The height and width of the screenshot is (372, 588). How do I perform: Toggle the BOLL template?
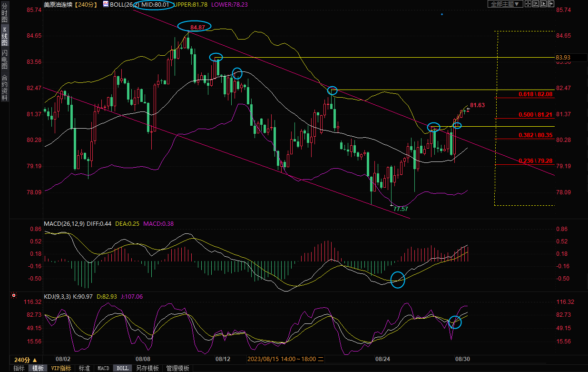(122, 368)
